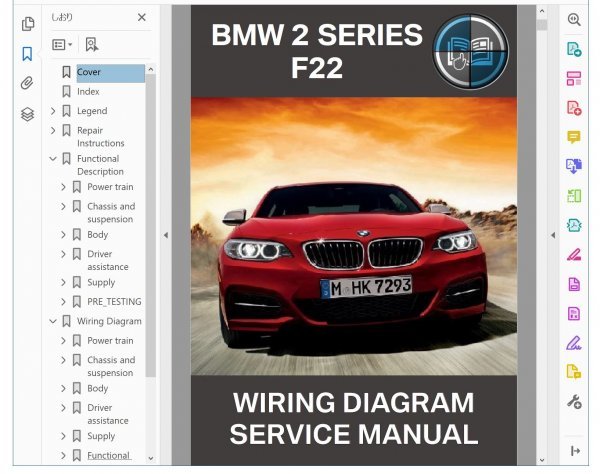The width and height of the screenshot is (600, 474).
Task: Collapse the Functional Description bookmark
Action: (x=53, y=158)
